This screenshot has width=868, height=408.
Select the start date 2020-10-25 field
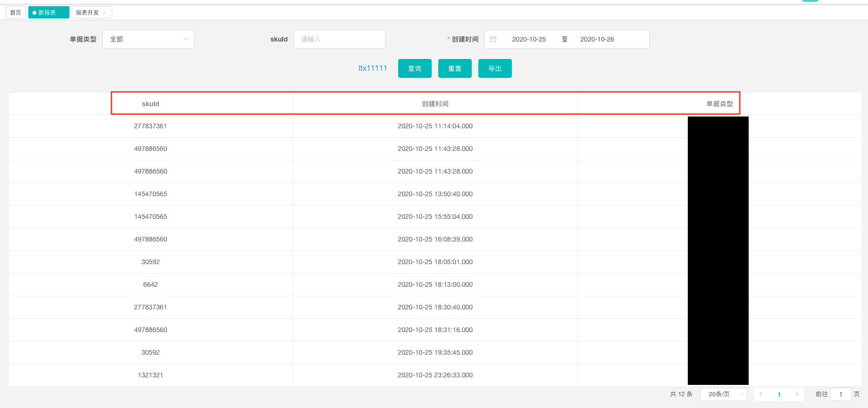pyautogui.click(x=529, y=39)
